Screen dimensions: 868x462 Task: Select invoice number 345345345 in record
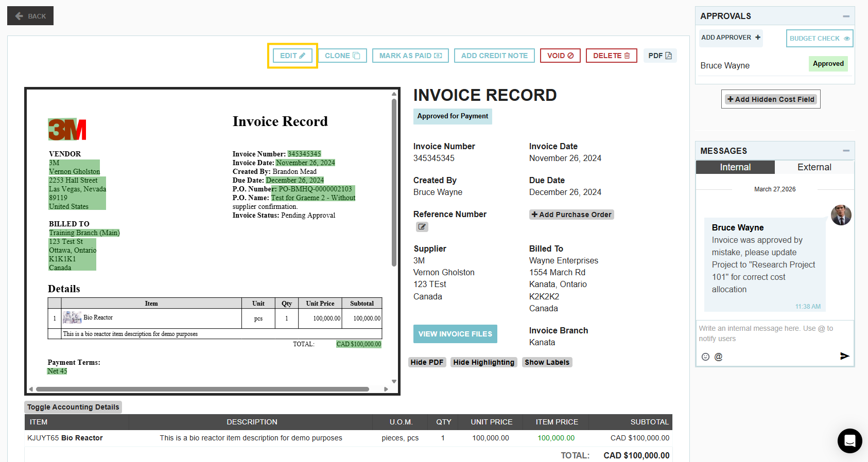click(x=434, y=158)
